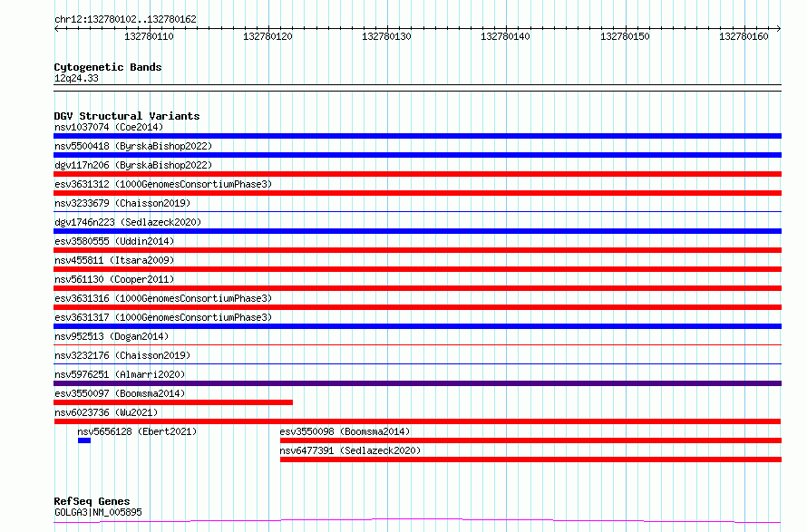Click the nsv6023736 (Wu2021) label
The image size is (807, 532).
[x=106, y=412]
